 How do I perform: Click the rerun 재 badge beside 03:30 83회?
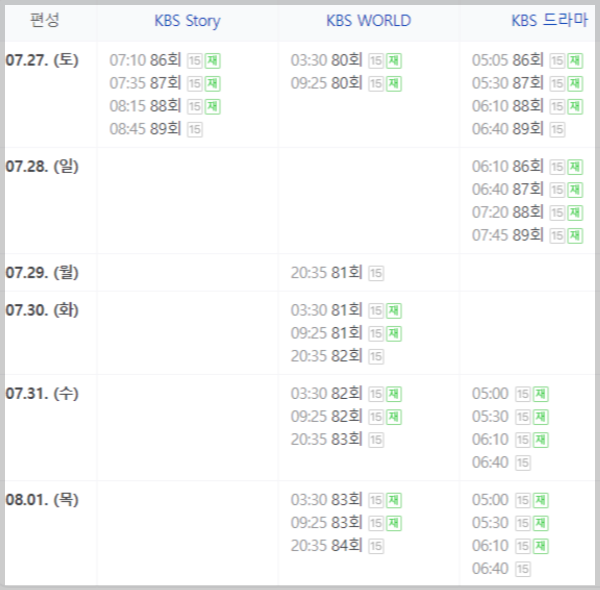[x=394, y=500]
